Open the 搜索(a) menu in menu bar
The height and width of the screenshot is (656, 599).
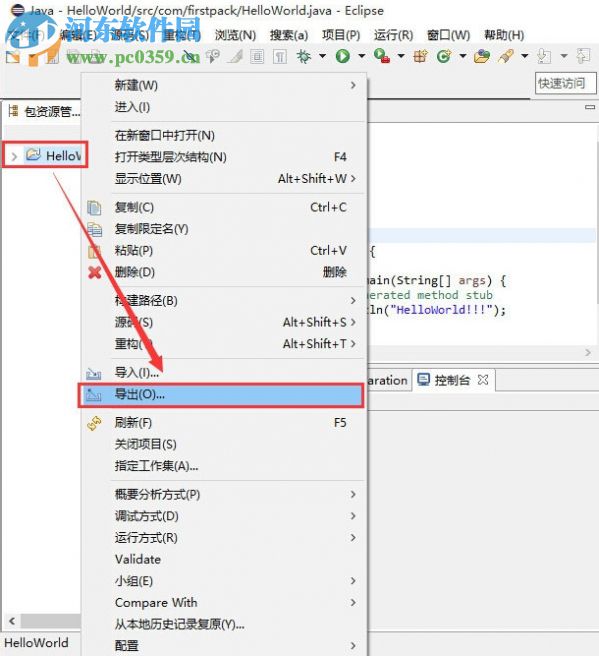[289, 35]
